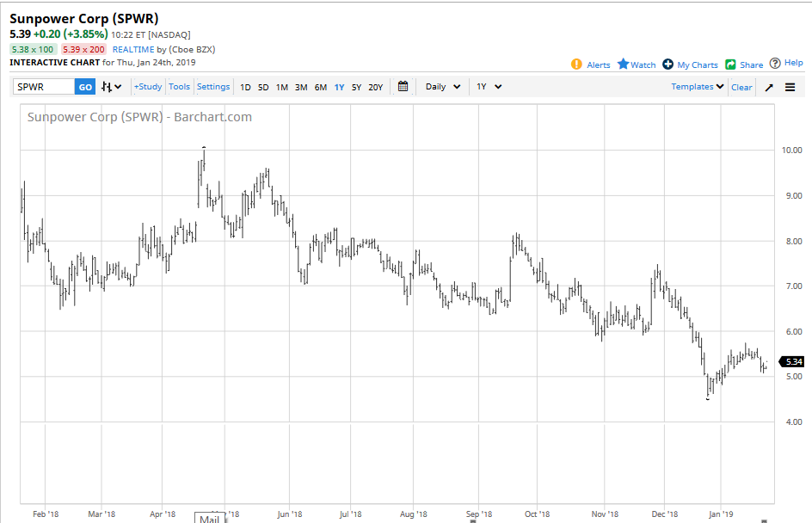Select the 1Y time range
This screenshot has height=523, width=812.
click(339, 87)
